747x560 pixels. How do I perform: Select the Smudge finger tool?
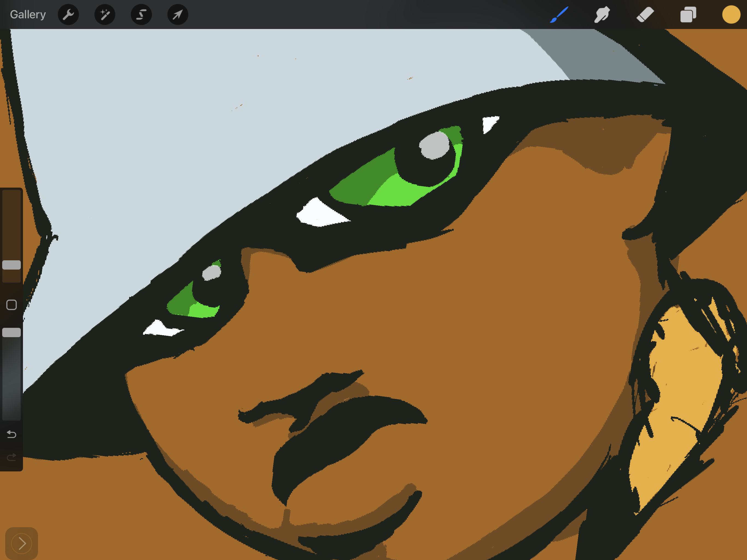[602, 14]
